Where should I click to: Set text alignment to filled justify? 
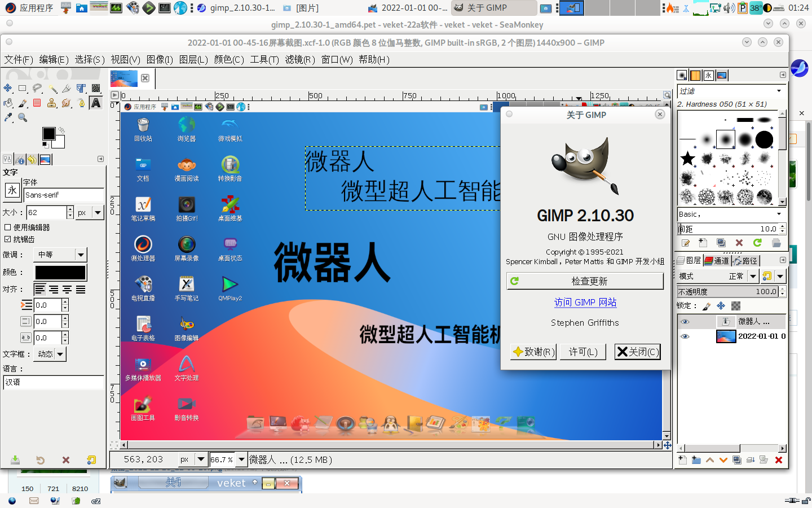(81, 290)
